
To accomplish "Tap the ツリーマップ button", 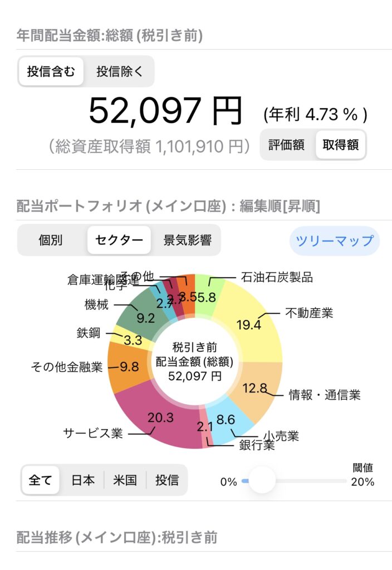I will coord(335,241).
